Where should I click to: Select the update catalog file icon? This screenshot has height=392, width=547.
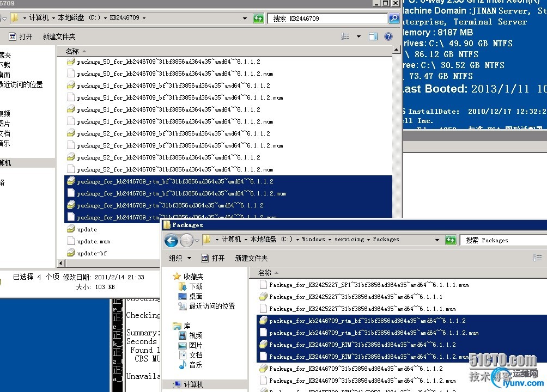(71, 229)
